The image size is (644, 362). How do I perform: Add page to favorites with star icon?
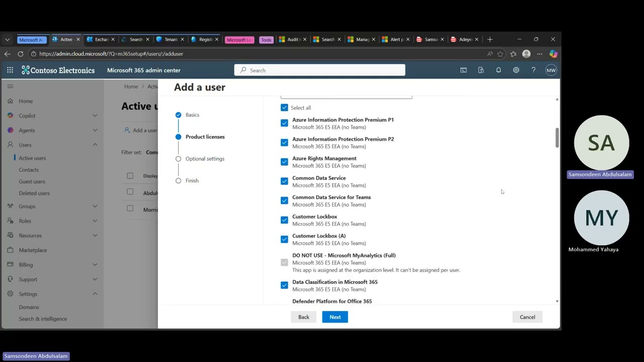500,54
